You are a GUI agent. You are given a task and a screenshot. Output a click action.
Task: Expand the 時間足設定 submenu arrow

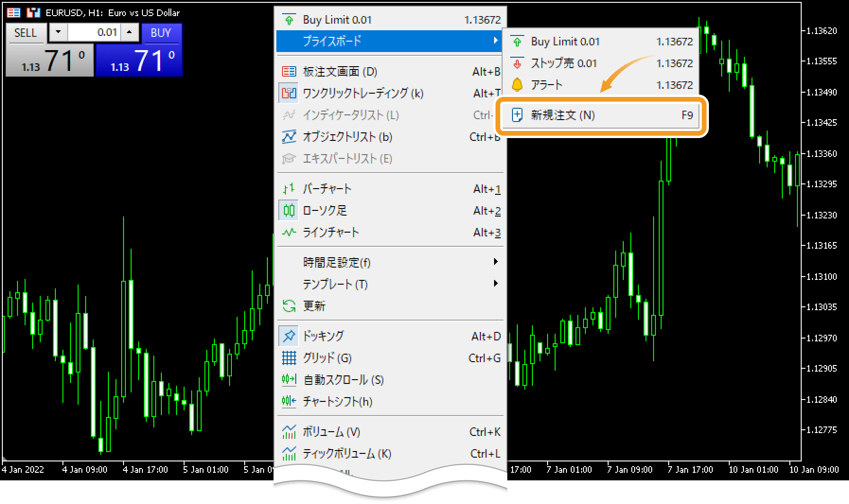(x=495, y=261)
